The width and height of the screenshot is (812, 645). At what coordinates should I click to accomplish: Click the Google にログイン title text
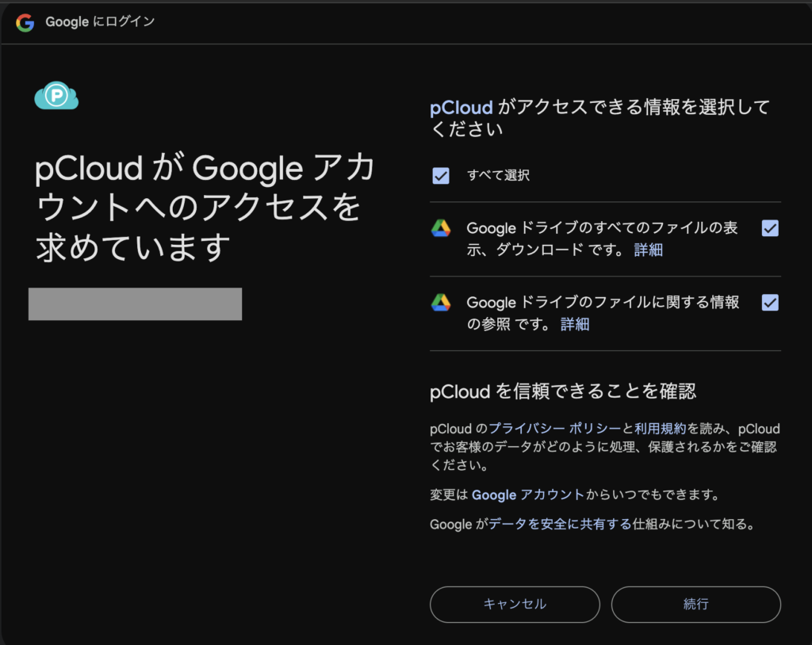pos(100,22)
